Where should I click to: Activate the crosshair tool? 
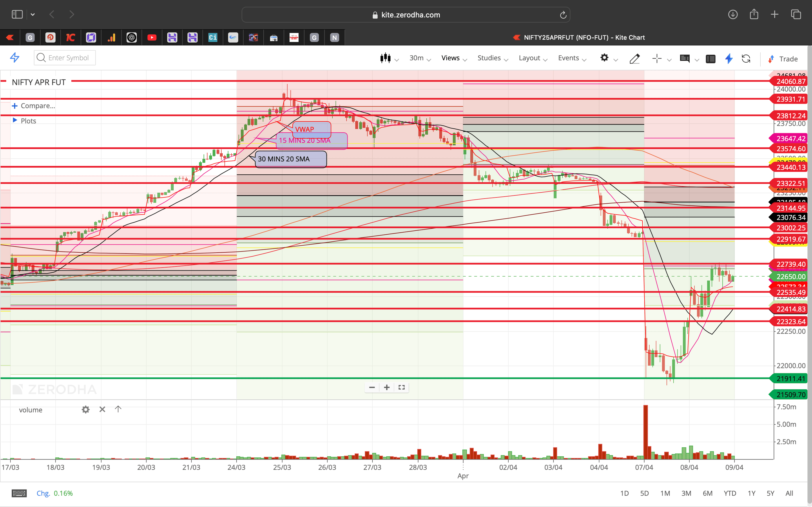point(657,58)
